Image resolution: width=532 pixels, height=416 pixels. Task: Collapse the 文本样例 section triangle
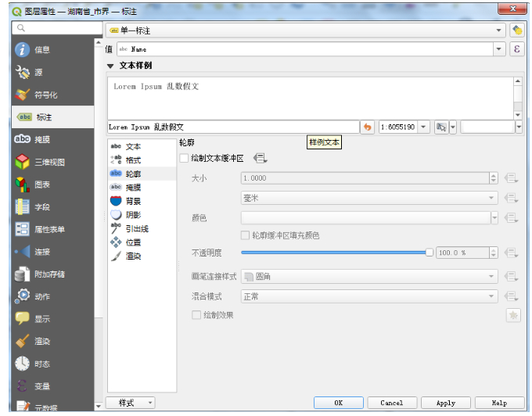coord(110,66)
